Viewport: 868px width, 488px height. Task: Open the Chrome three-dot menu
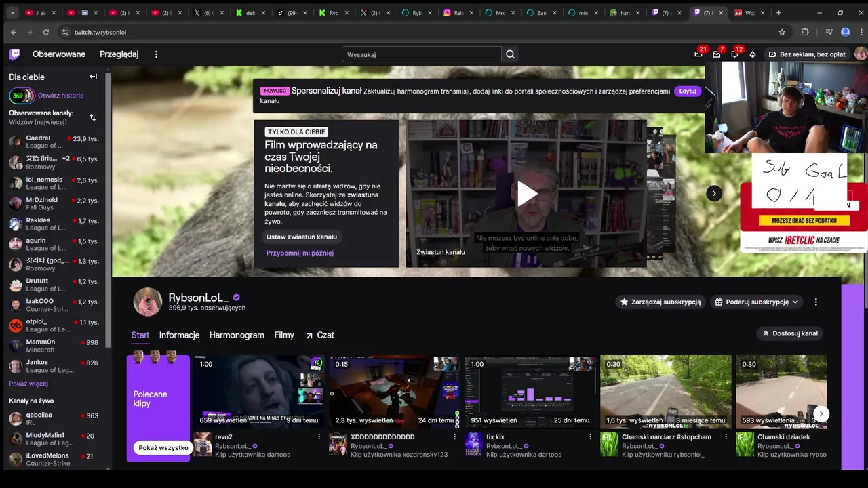pos(860,32)
